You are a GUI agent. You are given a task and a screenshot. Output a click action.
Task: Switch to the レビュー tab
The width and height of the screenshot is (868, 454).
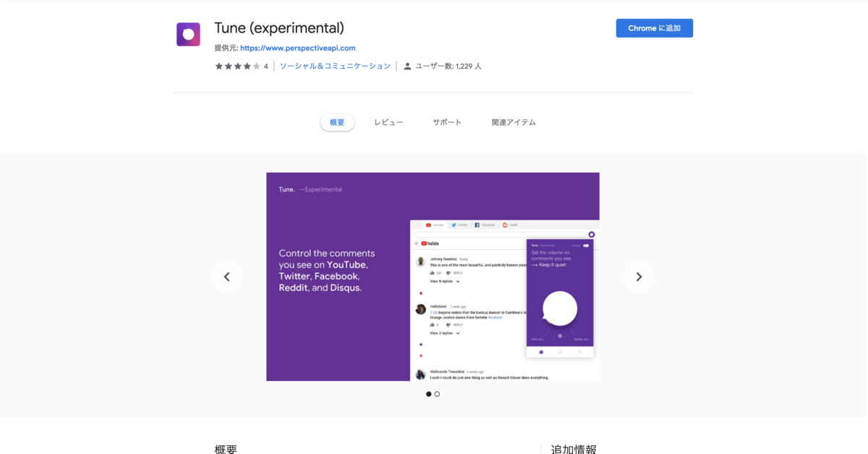pos(388,122)
